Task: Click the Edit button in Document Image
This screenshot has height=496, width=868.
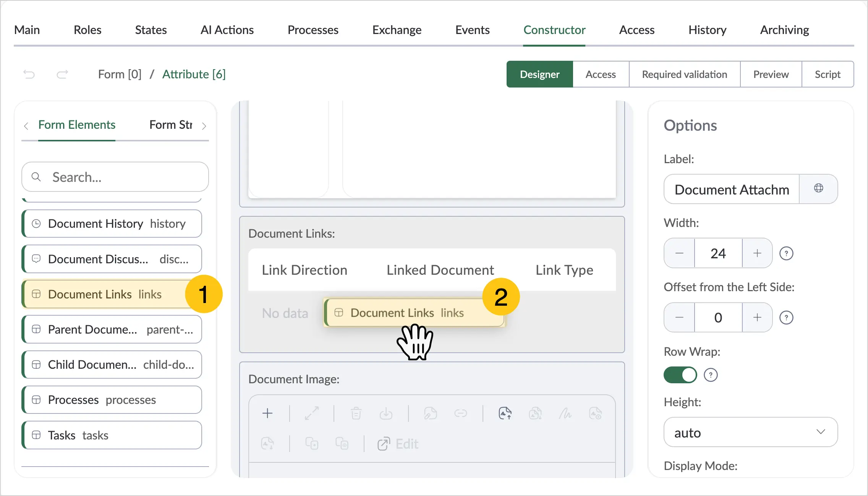Action: [x=398, y=444]
